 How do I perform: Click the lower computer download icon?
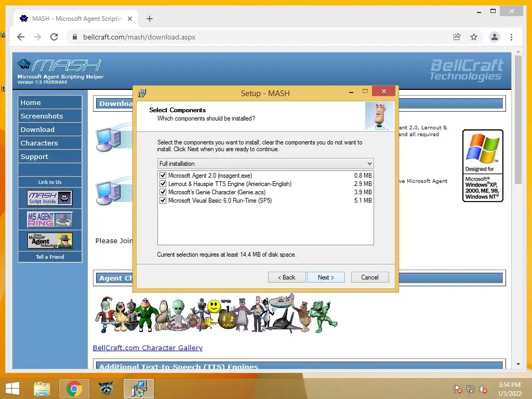(x=109, y=193)
